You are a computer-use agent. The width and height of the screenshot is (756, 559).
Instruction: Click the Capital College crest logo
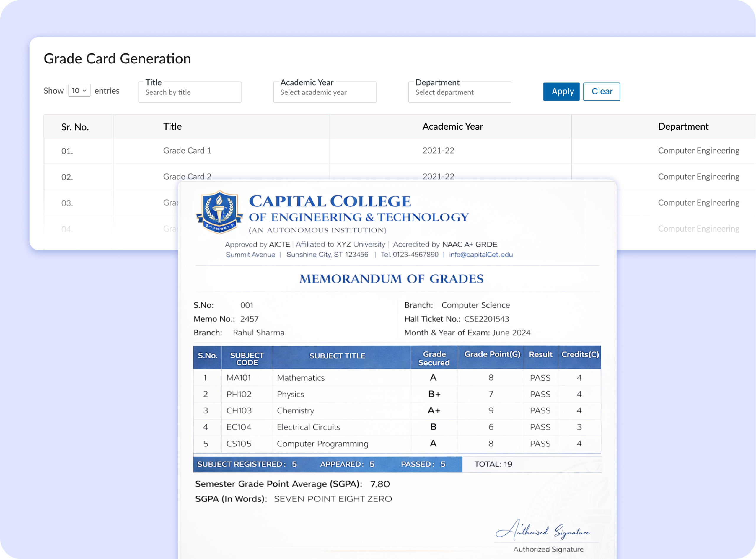[220, 212]
